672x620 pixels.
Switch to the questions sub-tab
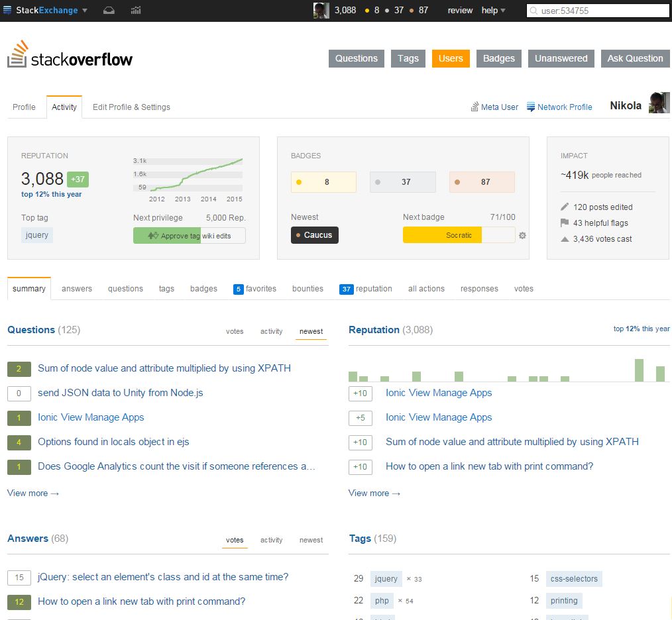coord(125,289)
